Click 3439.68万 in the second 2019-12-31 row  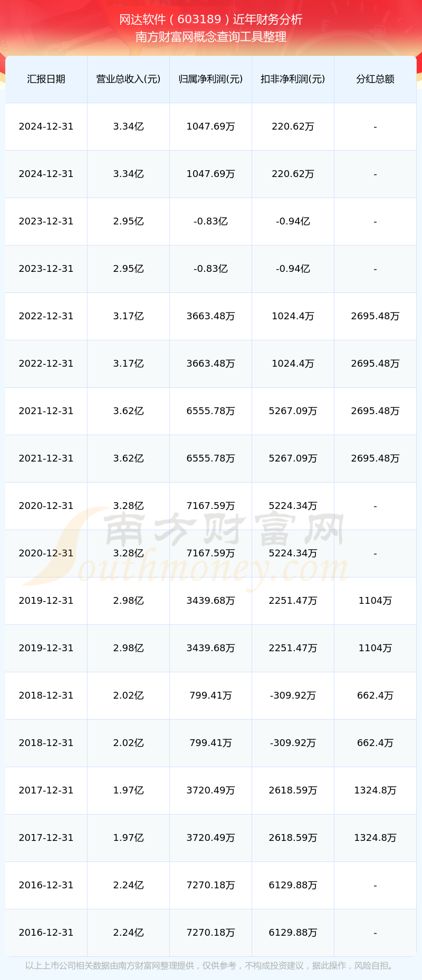210,648
